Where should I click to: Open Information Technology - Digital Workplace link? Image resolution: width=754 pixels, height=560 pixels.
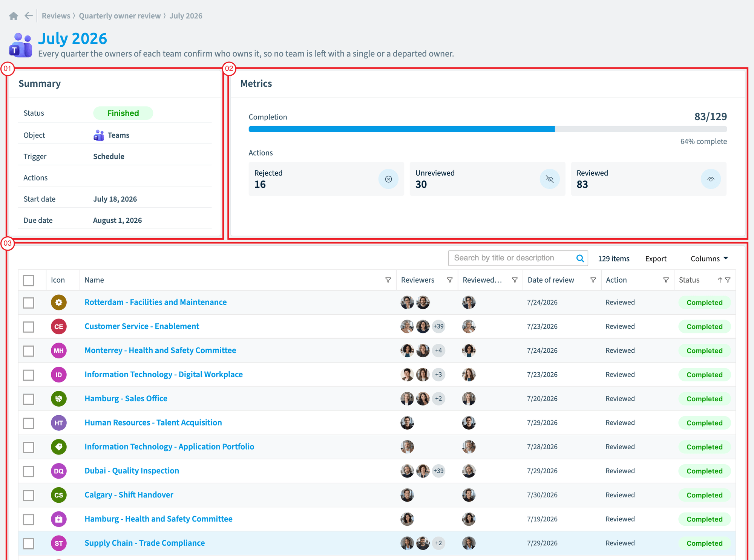tap(164, 375)
